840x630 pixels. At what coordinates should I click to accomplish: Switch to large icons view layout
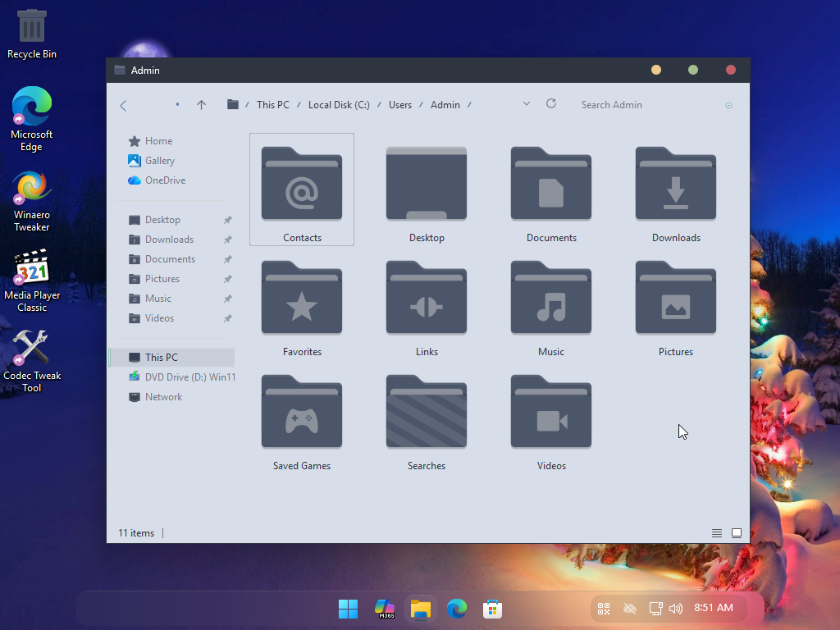(737, 533)
